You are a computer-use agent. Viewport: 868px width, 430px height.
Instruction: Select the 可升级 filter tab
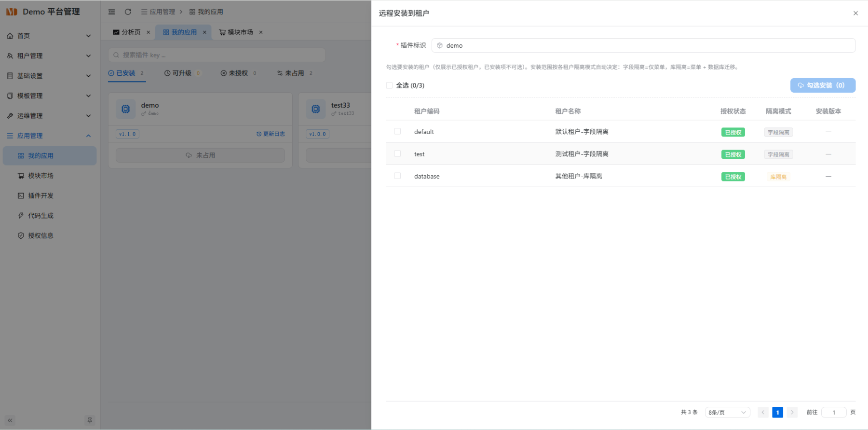(182, 73)
